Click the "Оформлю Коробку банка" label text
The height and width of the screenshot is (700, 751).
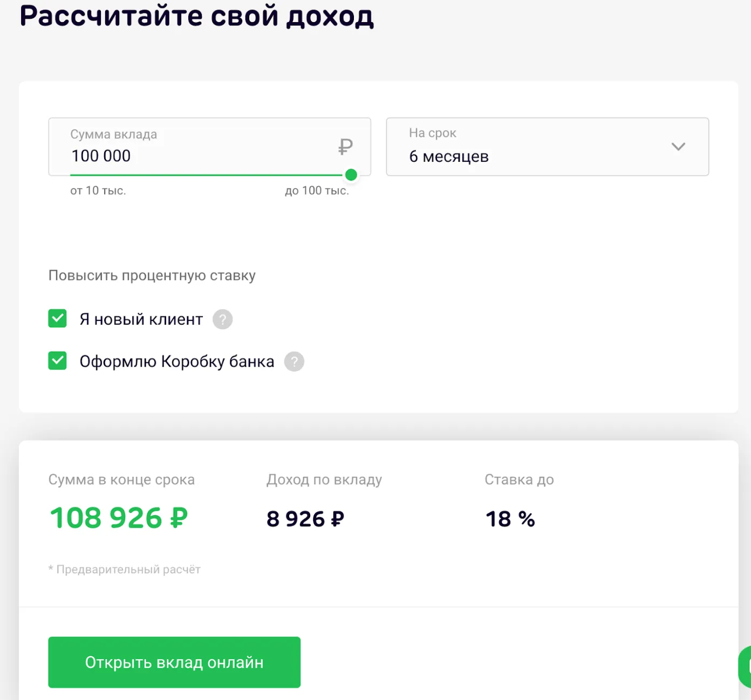pos(176,361)
